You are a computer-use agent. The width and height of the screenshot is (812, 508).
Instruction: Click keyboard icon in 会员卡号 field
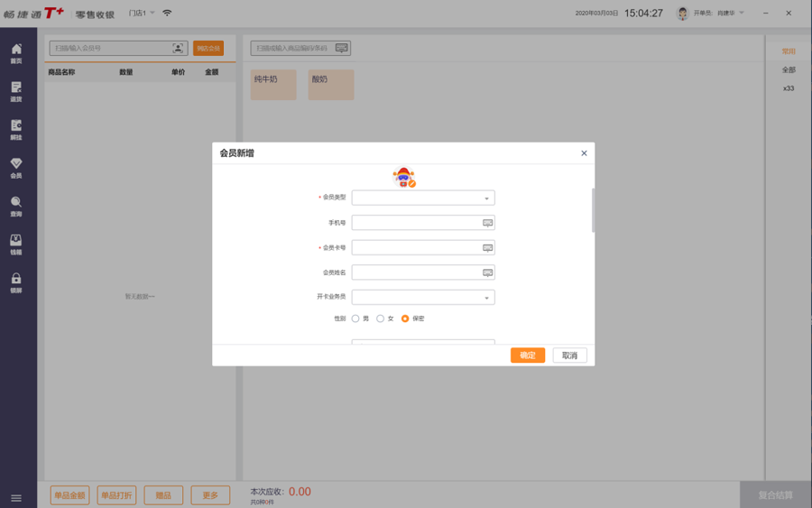coord(487,247)
